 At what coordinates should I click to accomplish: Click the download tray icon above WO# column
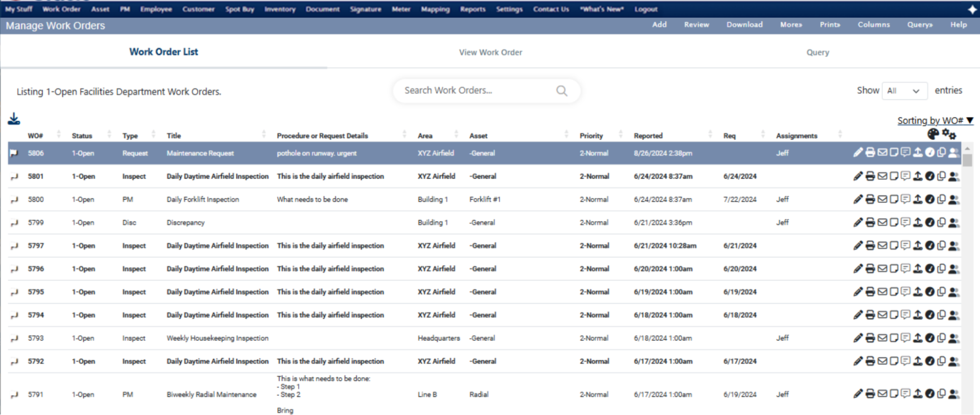click(x=14, y=119)
